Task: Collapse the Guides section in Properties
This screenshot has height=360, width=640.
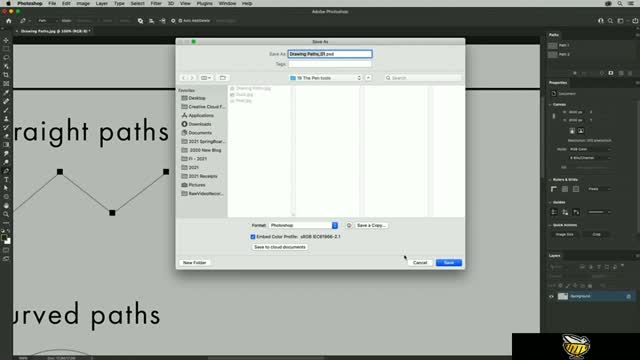Action: [x=550, y=202]
